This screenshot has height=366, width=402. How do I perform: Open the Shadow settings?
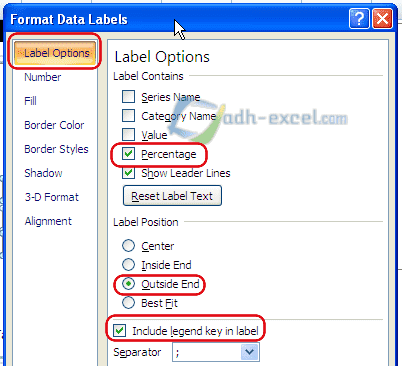pos(43,173)
